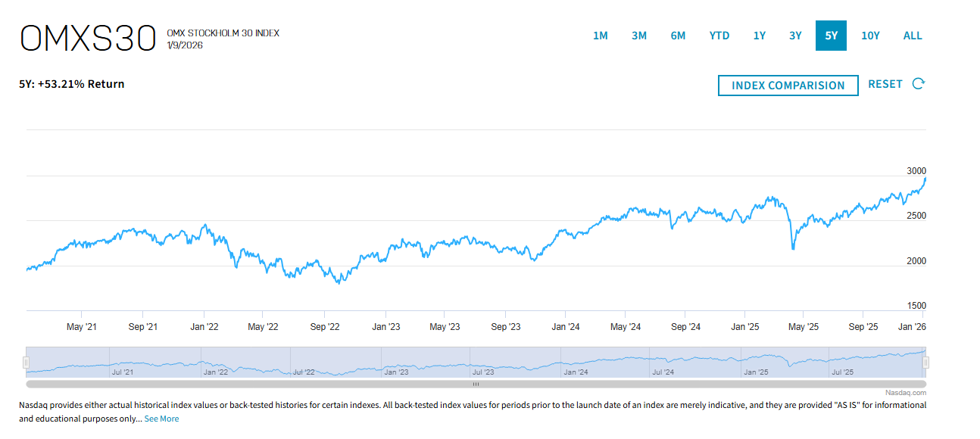Show year-to-date with YTD
Screen dimensions: 980x439
[719, 36]
